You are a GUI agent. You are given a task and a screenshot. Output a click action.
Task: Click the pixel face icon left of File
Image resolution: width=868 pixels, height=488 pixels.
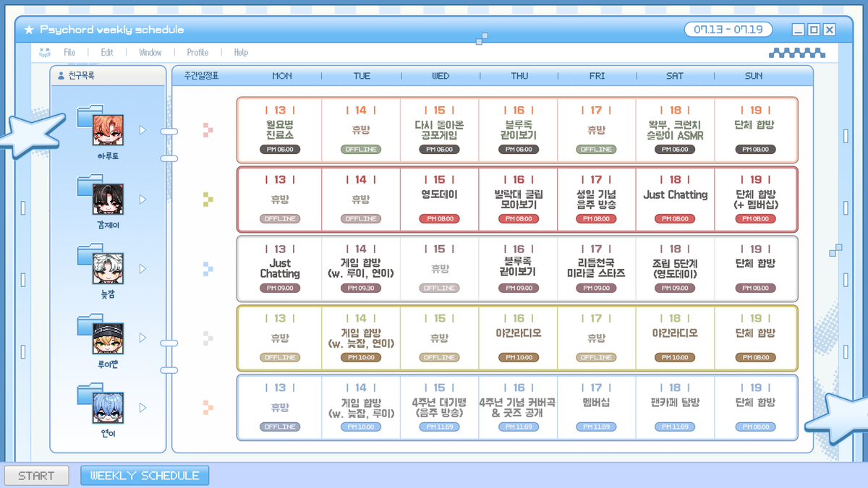tap(45, 52)
